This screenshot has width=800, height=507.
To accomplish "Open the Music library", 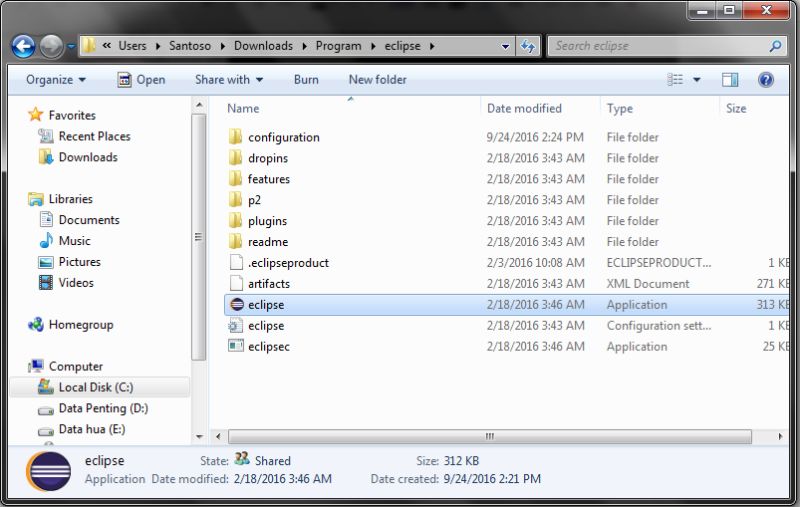I will click(74, 241).
